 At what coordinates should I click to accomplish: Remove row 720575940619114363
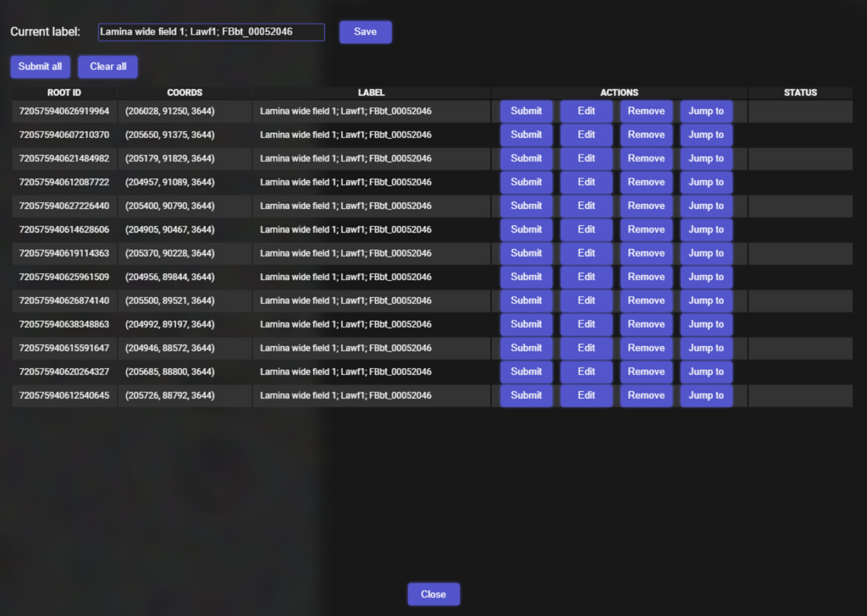(x=646, y=253)
